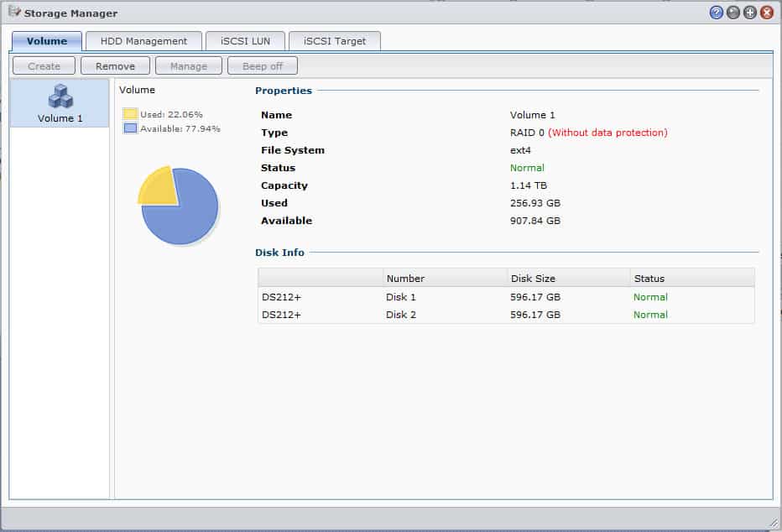This screenshot has width=782, height=532.
Task: Click the window resize grip icon
Action: point(774,523)
